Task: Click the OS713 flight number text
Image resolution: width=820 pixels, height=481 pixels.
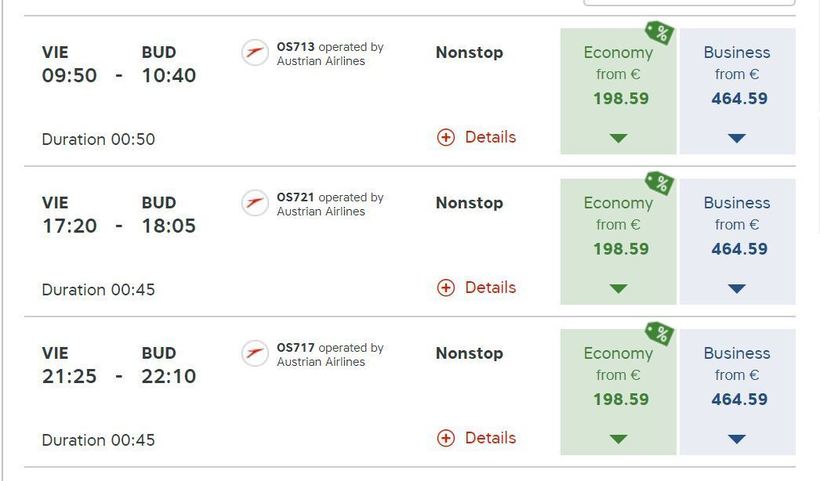Action: coord(296,47)
